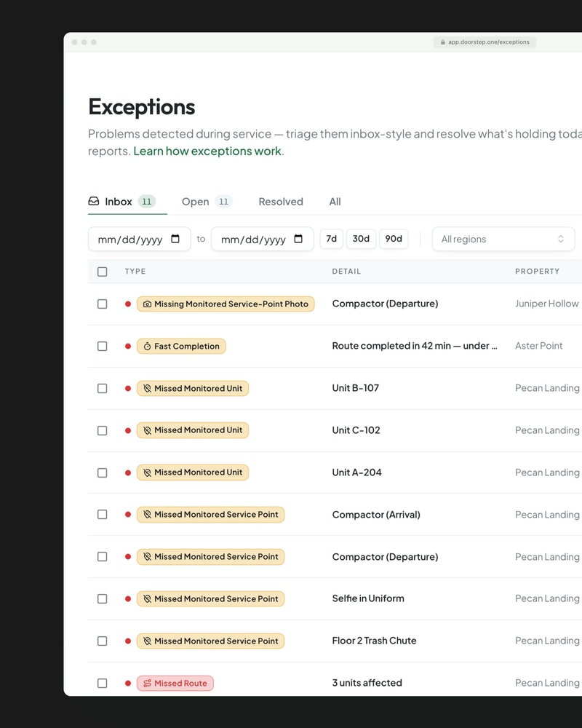
Task: Click the 'Juniper Hollow' property cell
Action: (547, 304)
